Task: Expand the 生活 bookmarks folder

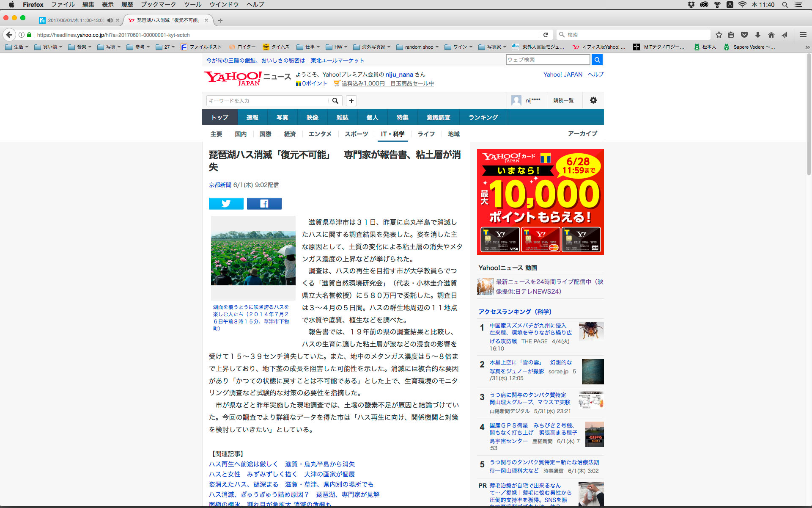Action: point(17,47)
